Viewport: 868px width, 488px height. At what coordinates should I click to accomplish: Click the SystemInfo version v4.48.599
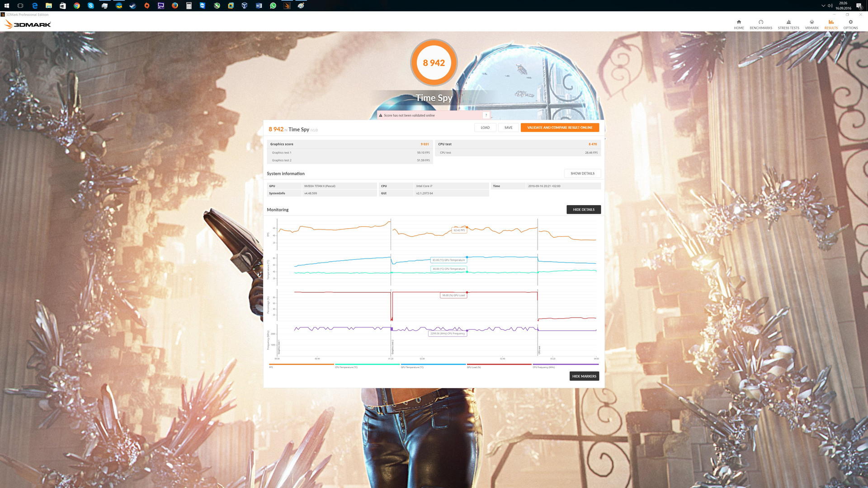point(311,193)
